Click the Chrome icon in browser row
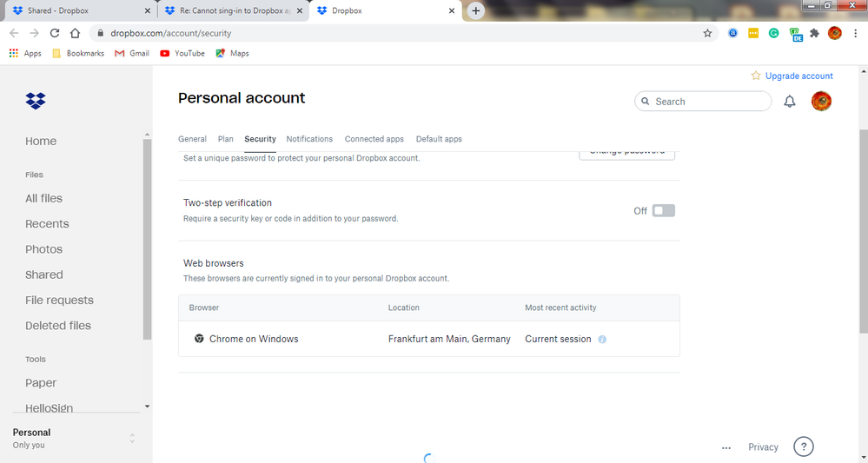This screenshot has width=868, height=463. point(199,339)
